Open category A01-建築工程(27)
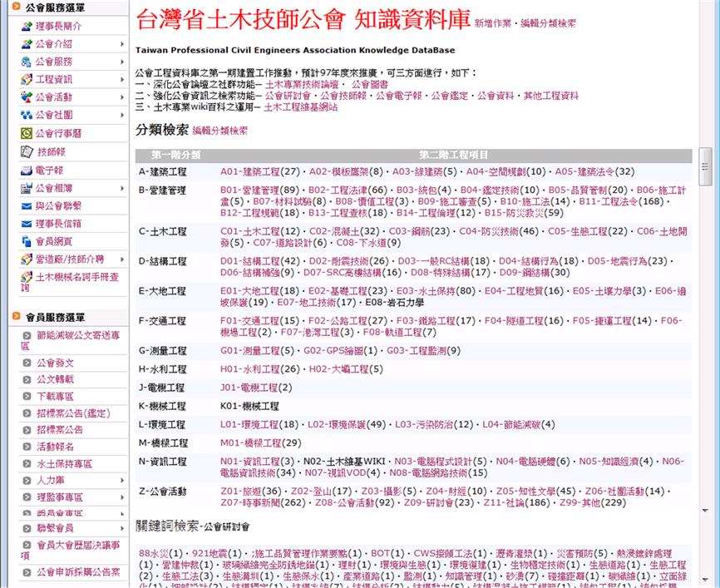 (260, 172)
